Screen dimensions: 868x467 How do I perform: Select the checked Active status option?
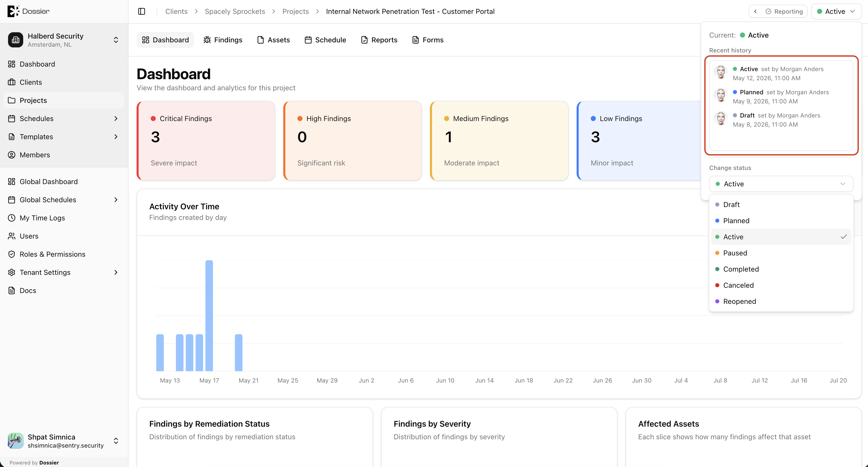pos(781,237)
